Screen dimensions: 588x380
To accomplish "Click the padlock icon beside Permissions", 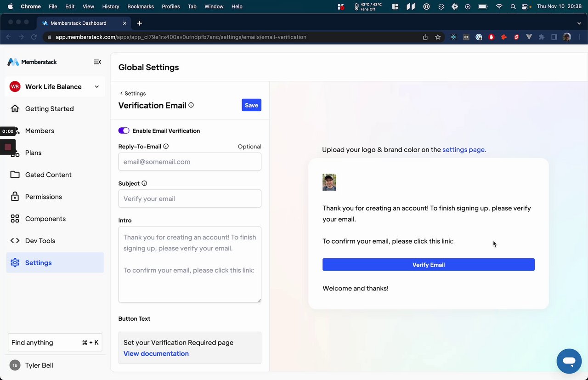I will 15,197.
